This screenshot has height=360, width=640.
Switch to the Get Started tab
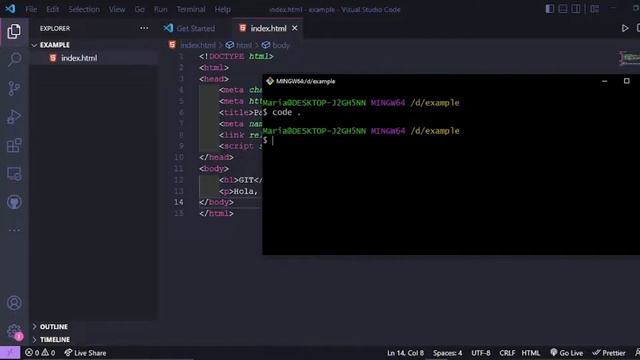click(x=189, y=28)
